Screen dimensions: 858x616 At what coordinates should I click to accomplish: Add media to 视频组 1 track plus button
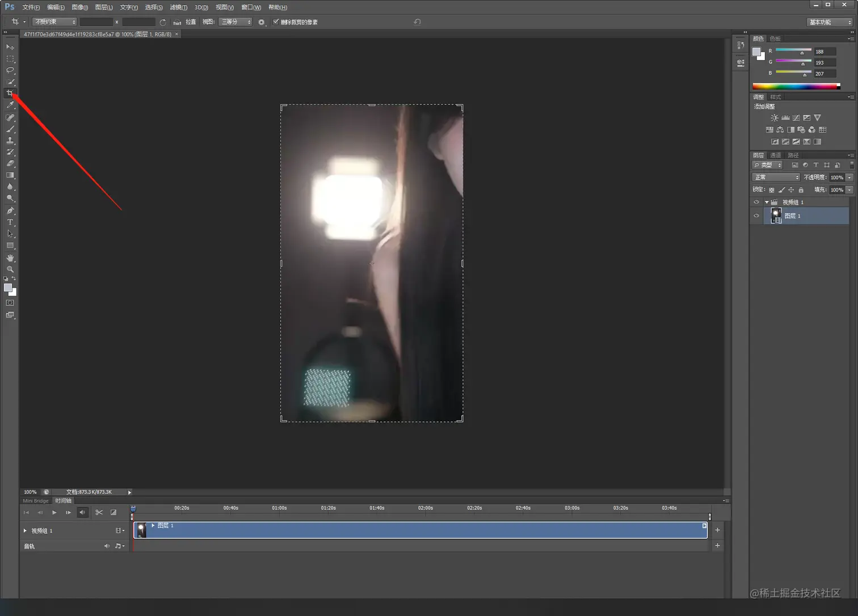[717, 530]
